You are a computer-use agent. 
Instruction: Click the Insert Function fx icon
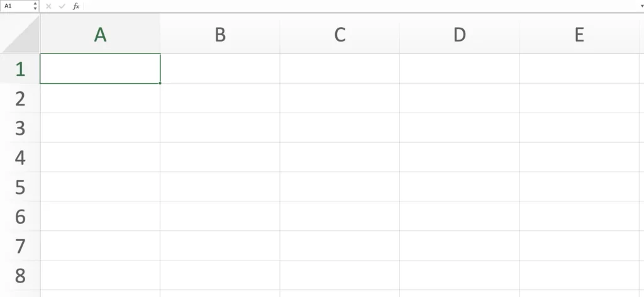[x=76, y=6]
